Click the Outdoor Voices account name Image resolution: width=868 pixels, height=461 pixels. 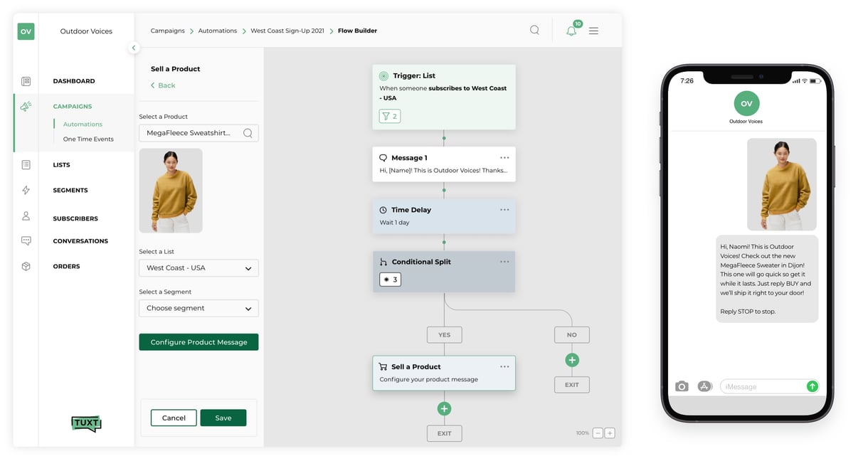pyautogui.click(x=86, y=31)
